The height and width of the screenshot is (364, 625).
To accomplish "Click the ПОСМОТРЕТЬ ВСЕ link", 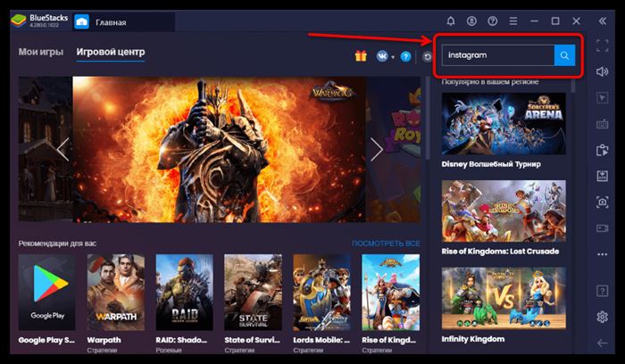I will 386,244.
